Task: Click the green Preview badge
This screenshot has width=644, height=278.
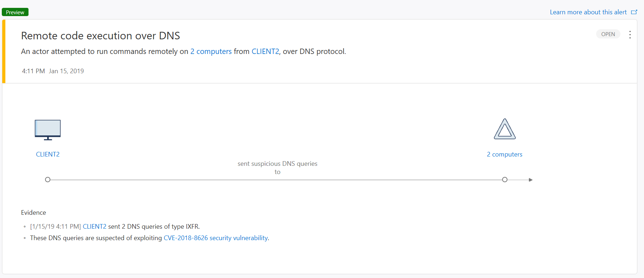Action: 15,12
